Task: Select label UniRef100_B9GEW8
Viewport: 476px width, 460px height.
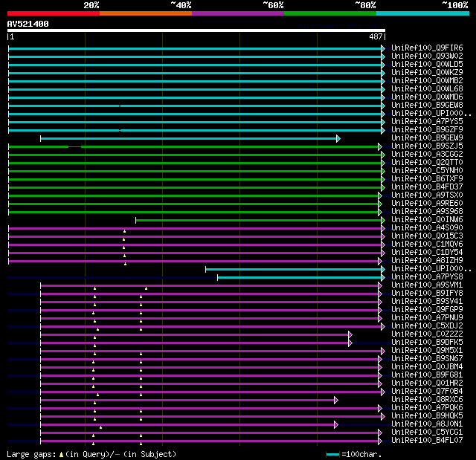Action: [427, 106]
